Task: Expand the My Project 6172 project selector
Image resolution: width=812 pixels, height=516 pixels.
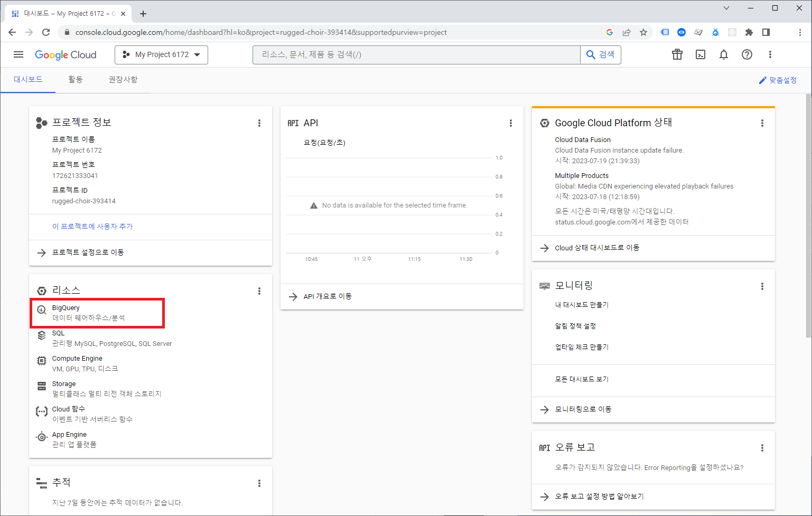Action: [x=161, y=54]
